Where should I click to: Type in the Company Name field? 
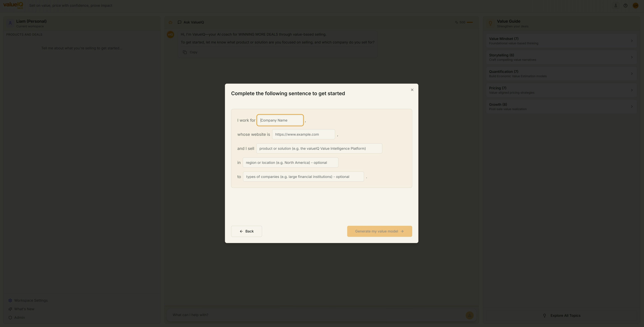coord(280,120)
